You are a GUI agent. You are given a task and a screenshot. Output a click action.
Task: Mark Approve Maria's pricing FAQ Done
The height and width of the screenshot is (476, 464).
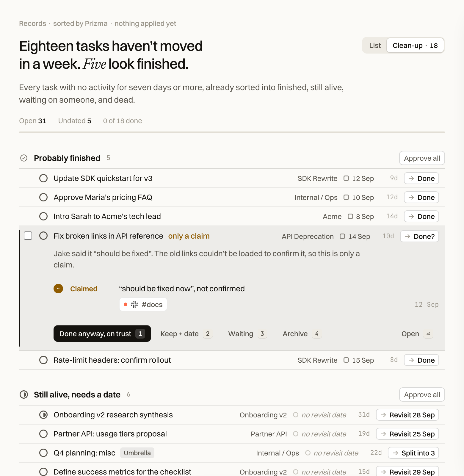421,197
